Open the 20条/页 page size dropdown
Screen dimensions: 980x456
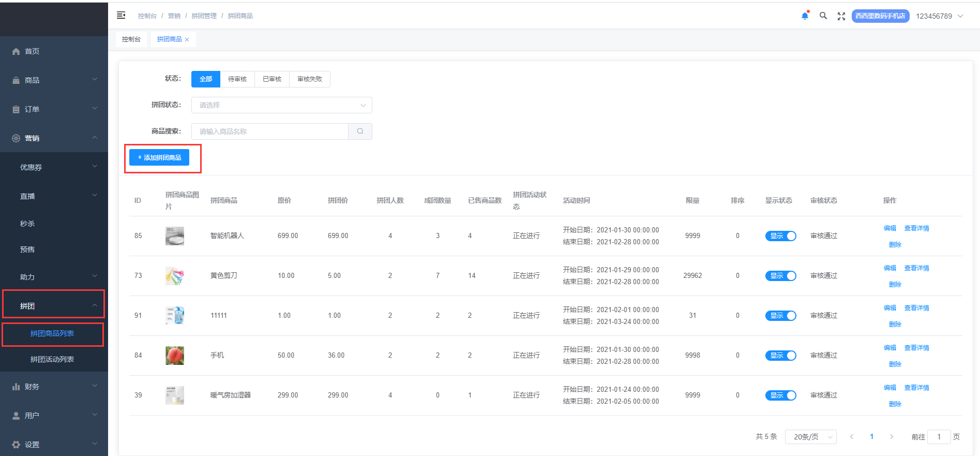(x=810, y=437)
